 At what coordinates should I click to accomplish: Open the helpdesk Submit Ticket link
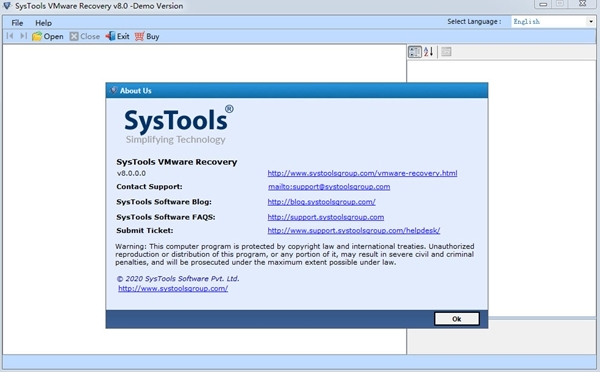coord(354,230)
